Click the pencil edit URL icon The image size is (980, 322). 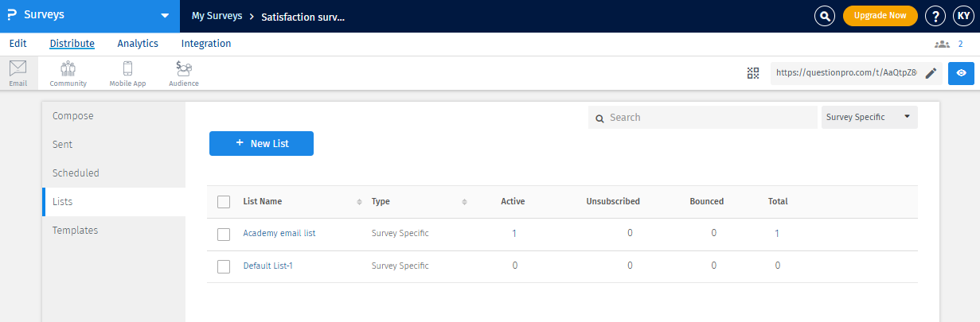pyautogui.click(x=931, y=73)
